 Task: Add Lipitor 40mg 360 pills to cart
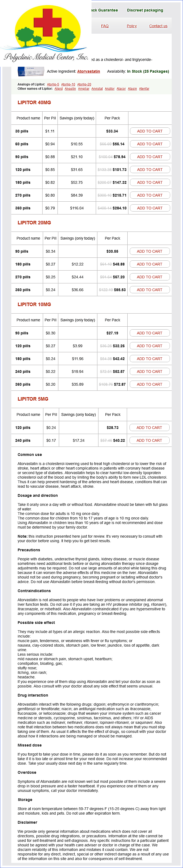click(150, 208)
